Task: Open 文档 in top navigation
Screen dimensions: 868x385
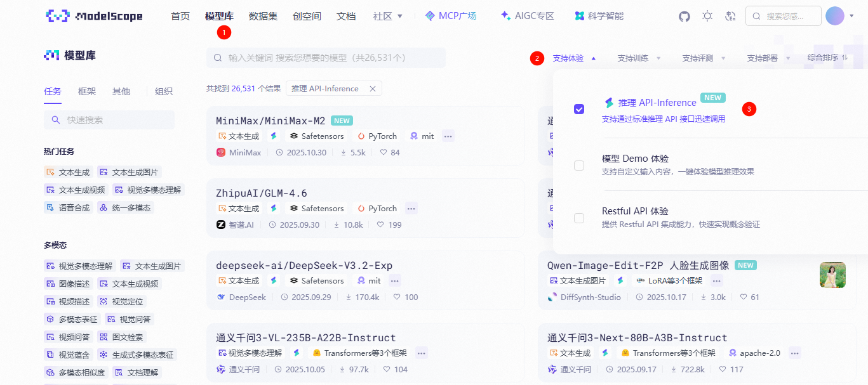Action: 346,16
